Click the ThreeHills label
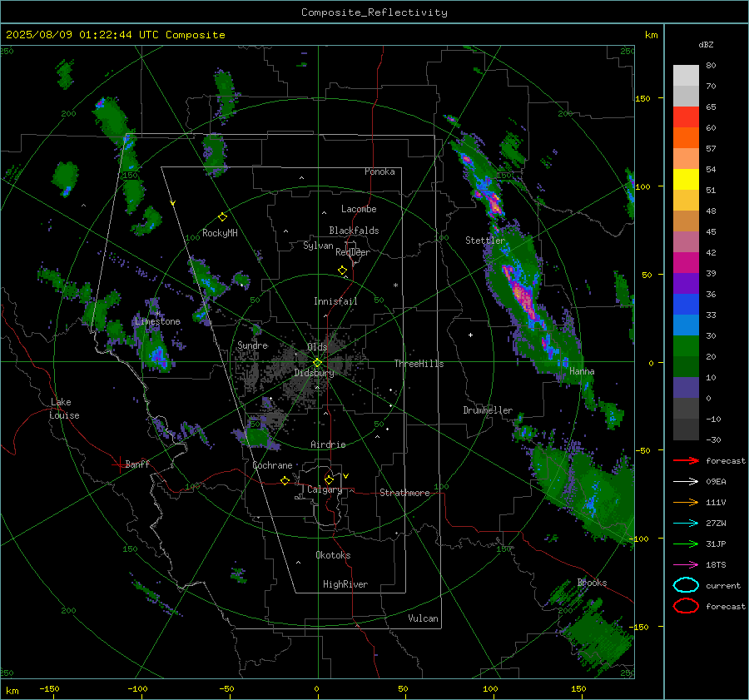The height and width of the screenshot is (700, 749). pos(419,364)
